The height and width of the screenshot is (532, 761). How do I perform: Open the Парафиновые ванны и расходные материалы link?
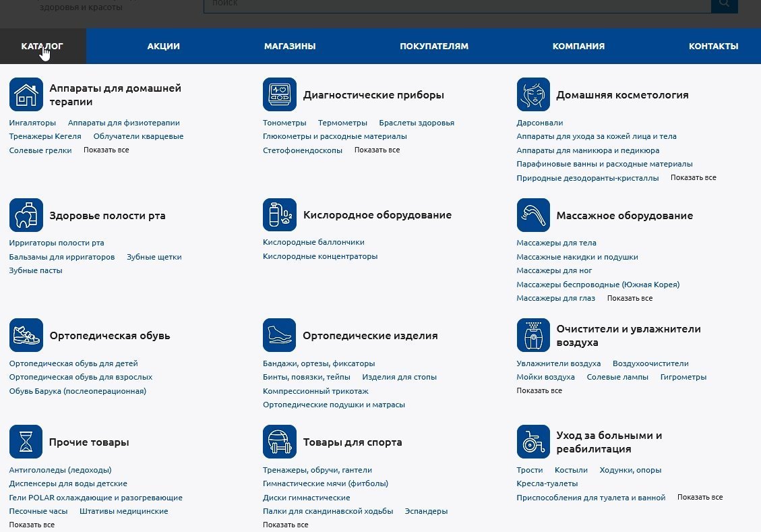[x=605, y=164]
